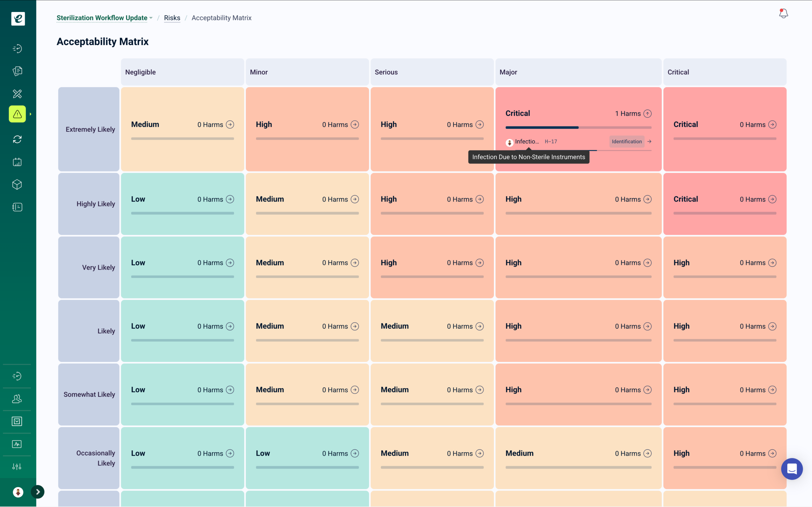The width and height of the screenshot is (812, 507).
Task: Click the notification bell icon
Action: (783, 13)
